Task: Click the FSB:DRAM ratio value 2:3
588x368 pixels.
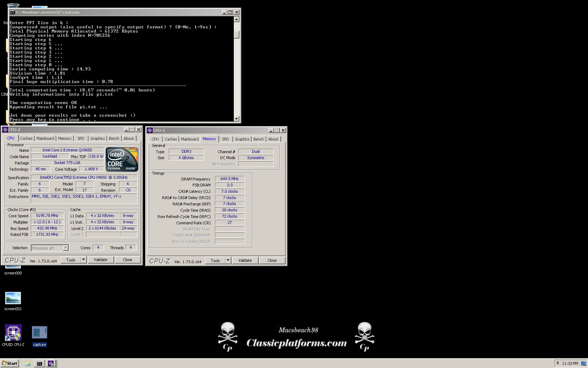Action: coord(230,185)
